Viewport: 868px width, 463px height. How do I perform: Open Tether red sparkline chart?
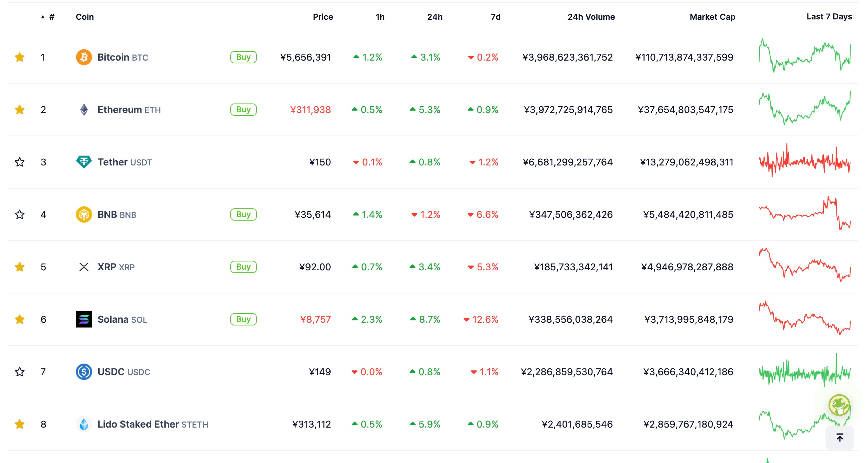click(805, 160)
